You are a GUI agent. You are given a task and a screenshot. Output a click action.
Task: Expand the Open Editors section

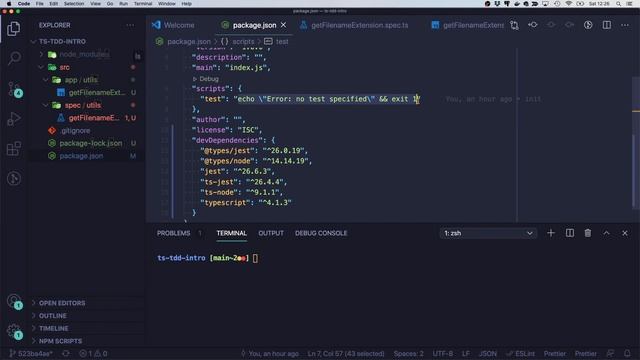[x=62, y=303]
